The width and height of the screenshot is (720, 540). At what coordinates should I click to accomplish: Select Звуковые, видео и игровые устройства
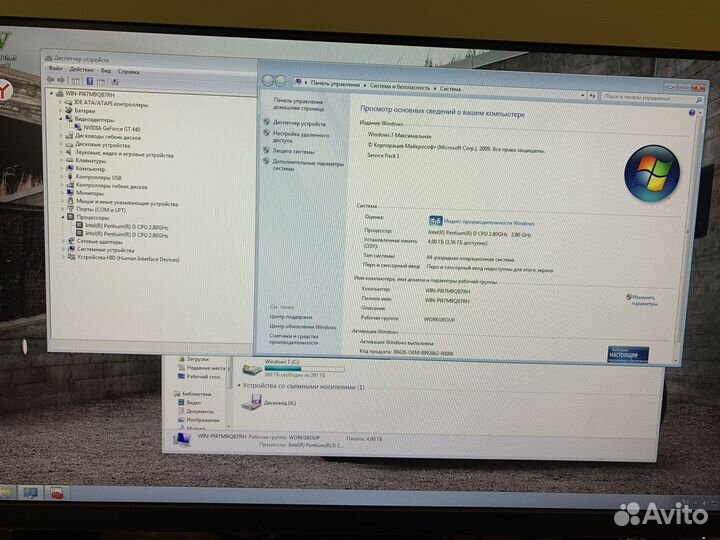point(124,154)
